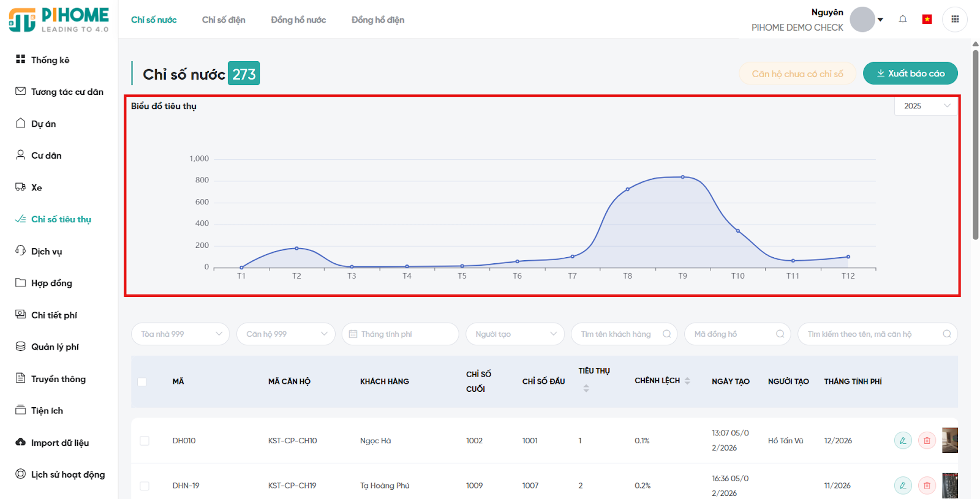Open the 2025 year dropdown
Screen dimensions: 980x499
(926, 106)
